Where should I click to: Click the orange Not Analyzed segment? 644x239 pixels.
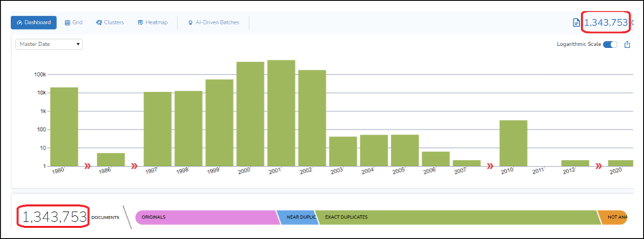point(612,217)
